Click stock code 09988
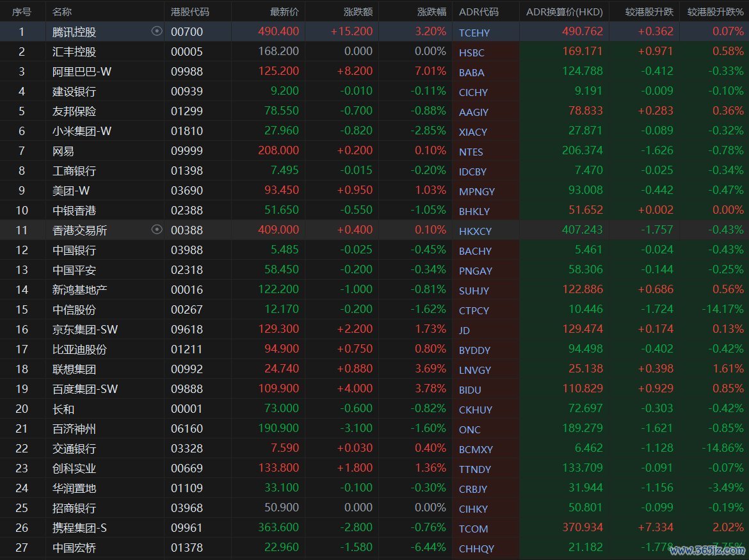Screen dimensions: 749x560 click(x=187, y=71)
